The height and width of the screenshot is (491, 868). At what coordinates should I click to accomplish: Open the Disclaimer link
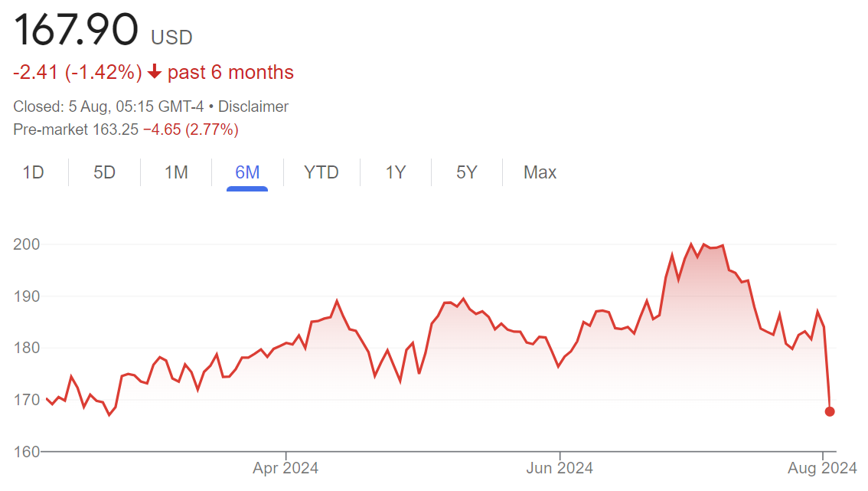(253, 106)
